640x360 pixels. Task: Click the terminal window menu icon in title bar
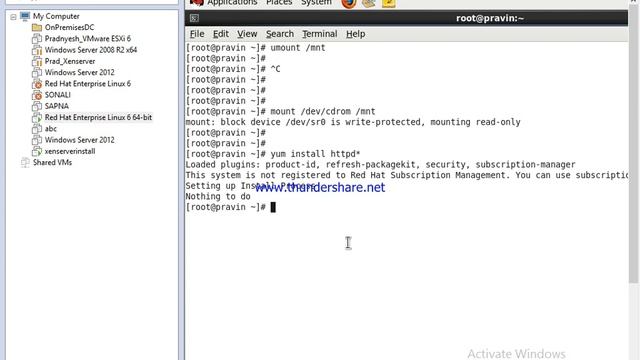(x=194, y=18)
